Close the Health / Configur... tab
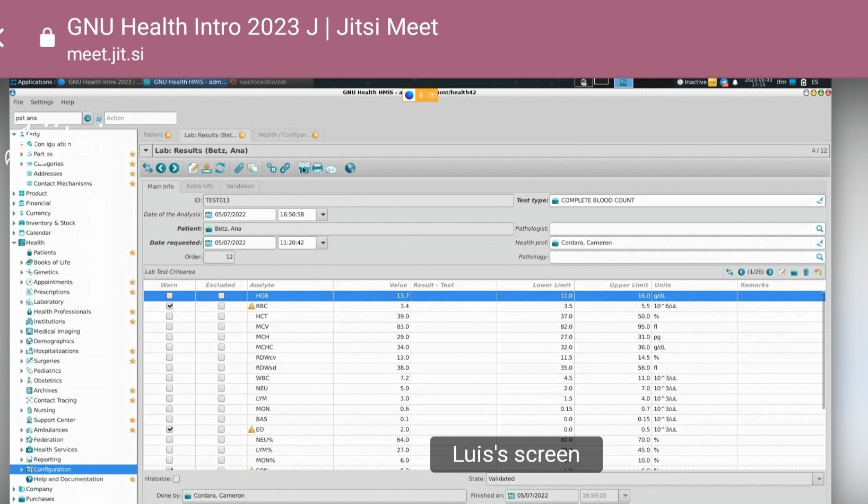868x504 pixels. coord(316,135)
